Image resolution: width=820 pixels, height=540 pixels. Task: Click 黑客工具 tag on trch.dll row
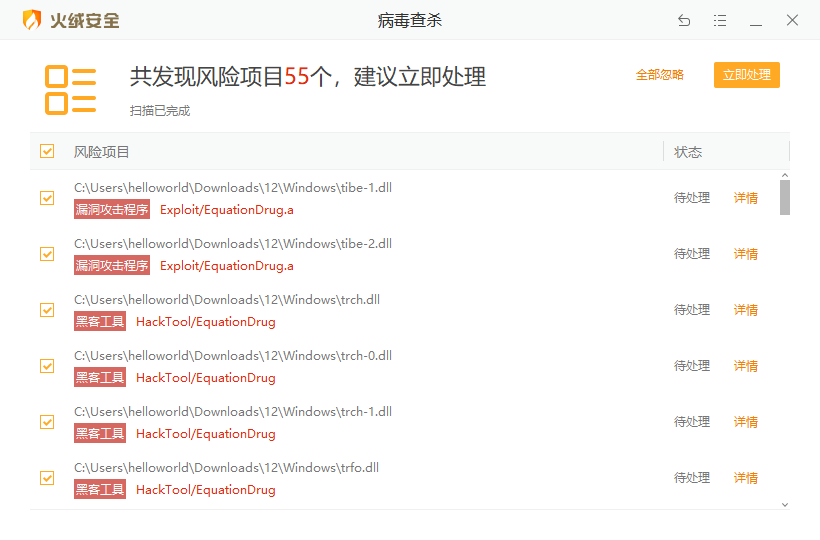(x=100, y=321)
